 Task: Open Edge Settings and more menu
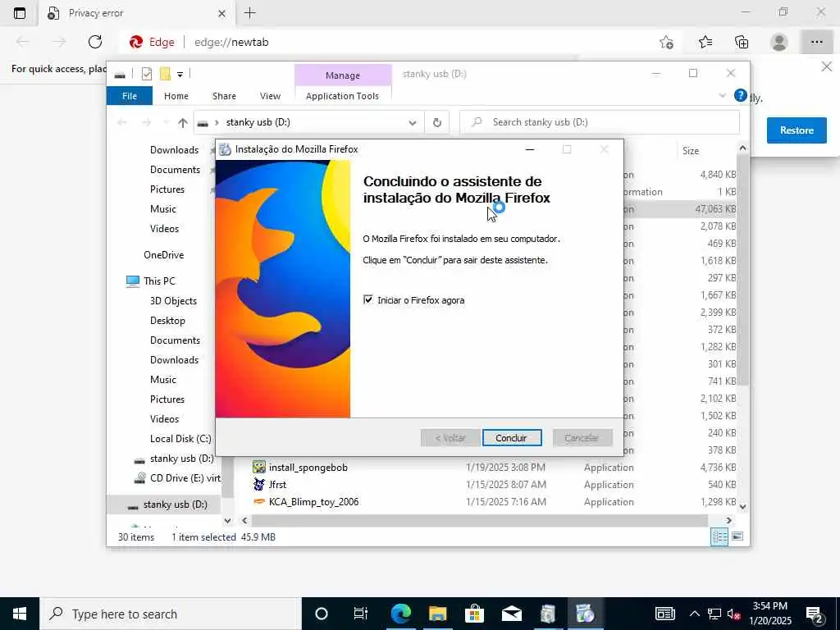coord(816,42)
